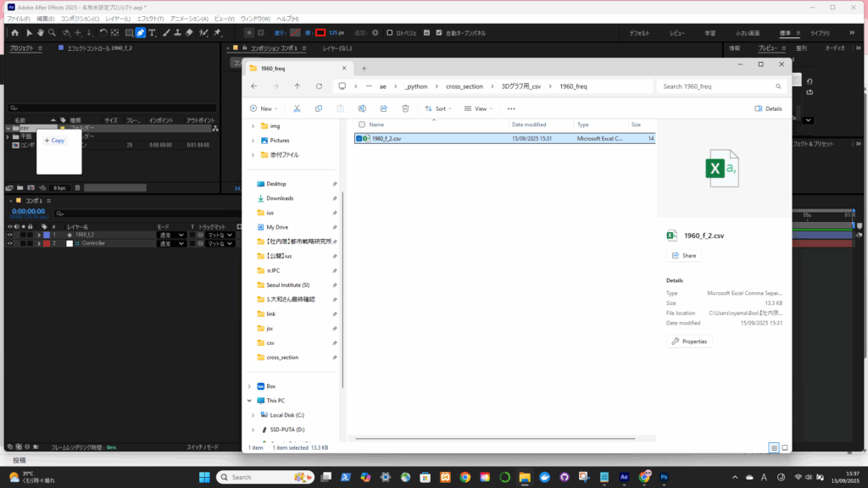This screenshot has width=868, height=488.
Task: Open the blend mode dropdown for Controller layer
Action: (x=170, y=243)
